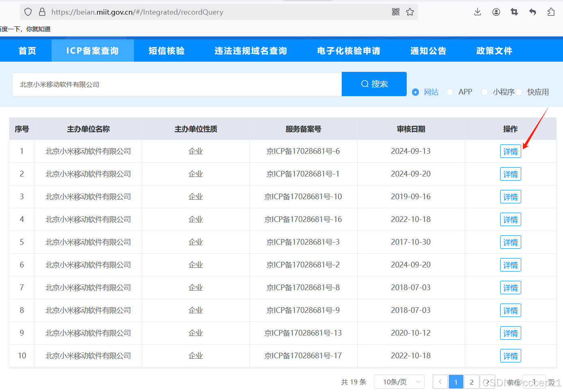Click the company name search input field
This screenshot has height=392, width=563.
click(x=177, y=84)
